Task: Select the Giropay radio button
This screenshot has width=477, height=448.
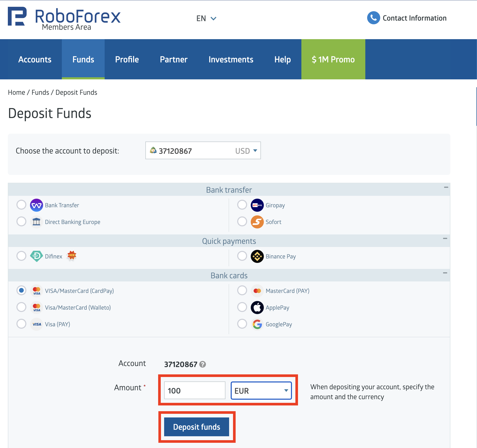Action: coord(242,205)
